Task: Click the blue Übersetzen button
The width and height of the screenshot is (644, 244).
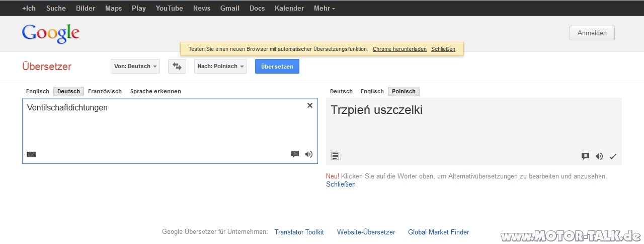Action: point(277,66)
